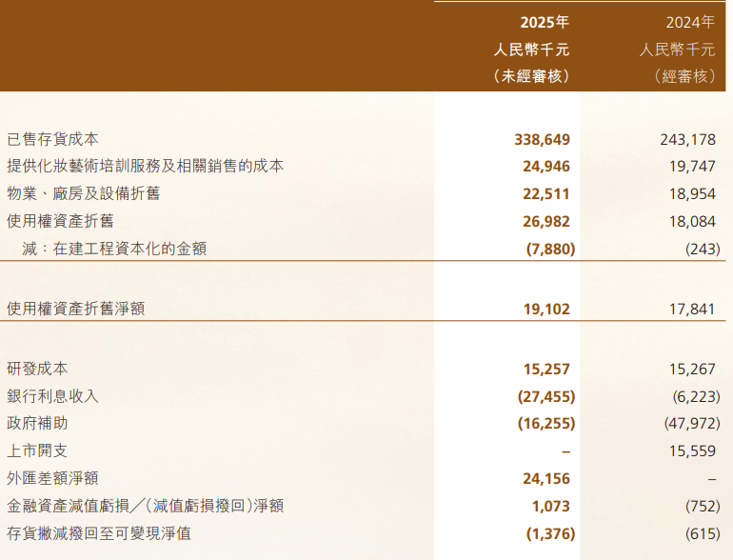Screen dimensions: 733x560
Task: Select the (未經審核) label in the header
Action: coord(531,76)
